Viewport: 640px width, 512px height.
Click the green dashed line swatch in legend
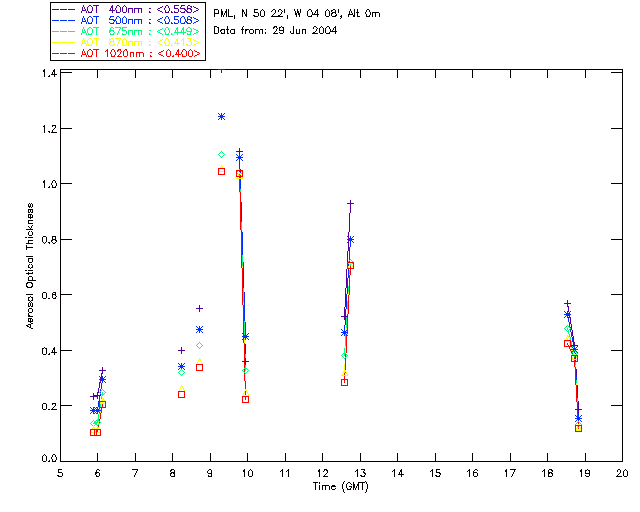coord(64,32)
